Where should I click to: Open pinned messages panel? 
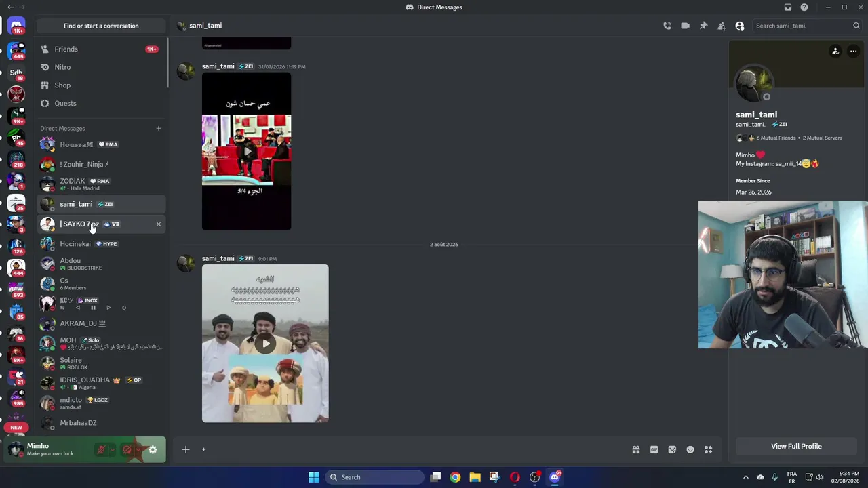pos(704,26)
